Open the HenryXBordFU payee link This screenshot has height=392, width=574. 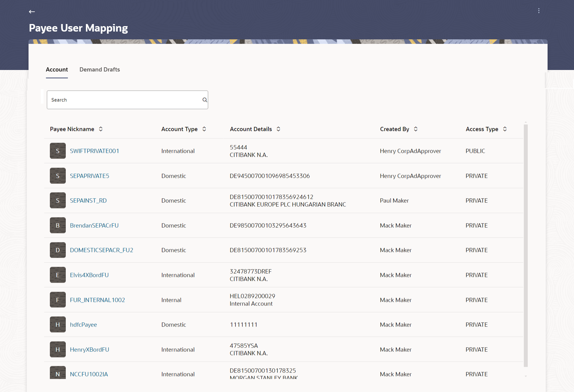click(90, 349)
